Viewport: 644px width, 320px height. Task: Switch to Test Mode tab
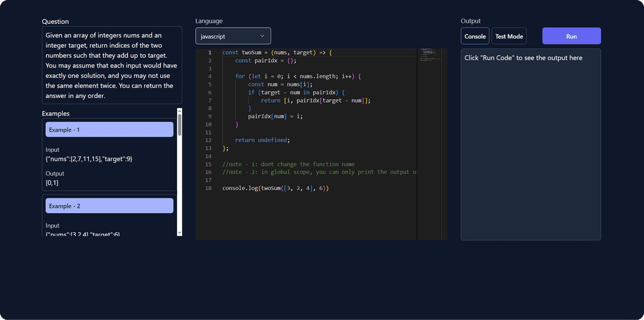(509, 36)
